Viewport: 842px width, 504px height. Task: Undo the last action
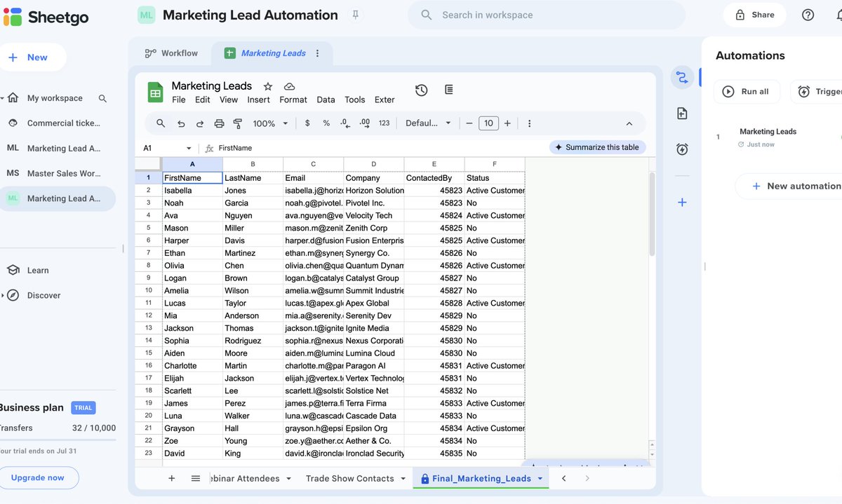181,123
